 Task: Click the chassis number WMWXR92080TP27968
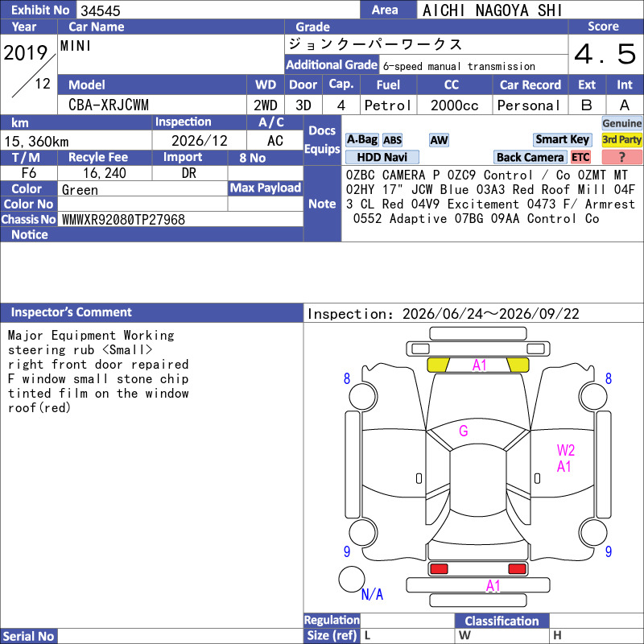pyautogui.click(x=123, y=219)
